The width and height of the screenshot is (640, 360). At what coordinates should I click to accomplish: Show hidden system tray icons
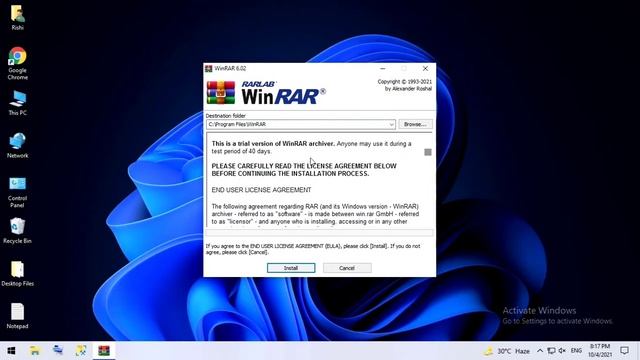(x=540, y=351)
